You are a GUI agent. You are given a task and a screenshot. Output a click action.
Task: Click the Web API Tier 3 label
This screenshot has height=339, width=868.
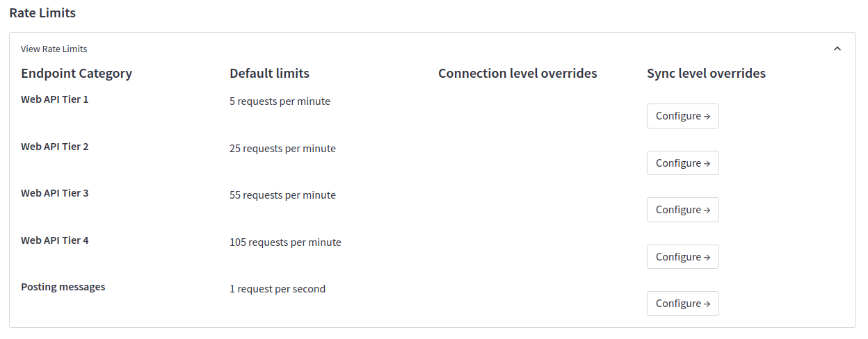(x=54, y=193)
